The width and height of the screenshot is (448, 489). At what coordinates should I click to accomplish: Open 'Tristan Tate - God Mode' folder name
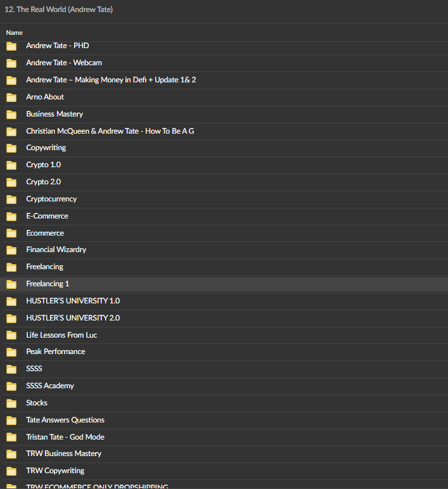(x=65, y=437)
